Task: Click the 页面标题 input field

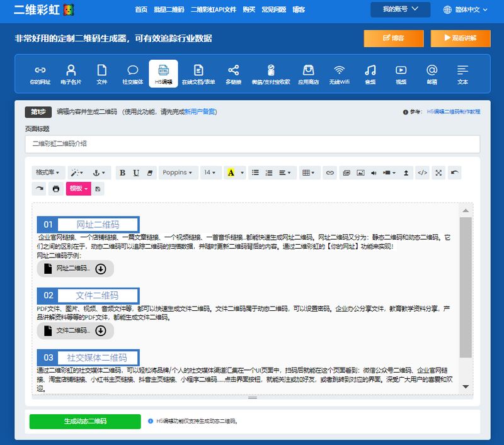Action: click(x=253, y=144)
